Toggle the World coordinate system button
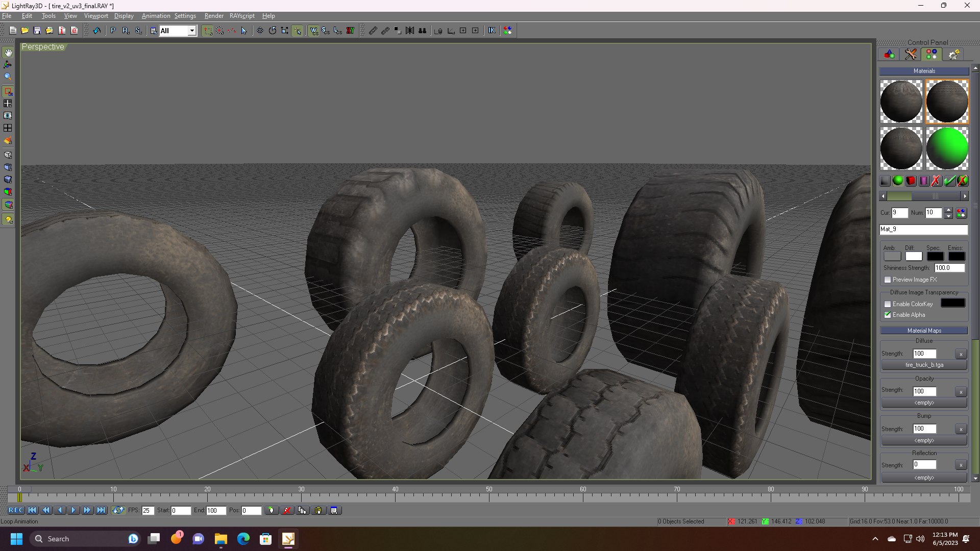Screen dimensions: 980x551 [x=313, y=31]
